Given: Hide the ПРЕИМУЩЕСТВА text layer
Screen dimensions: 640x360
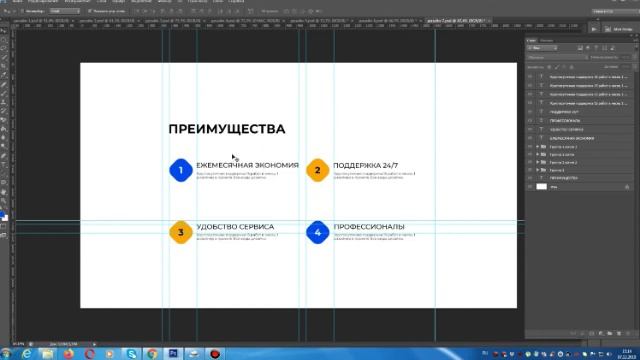Looking at the screenshot, I should [530, 178].
